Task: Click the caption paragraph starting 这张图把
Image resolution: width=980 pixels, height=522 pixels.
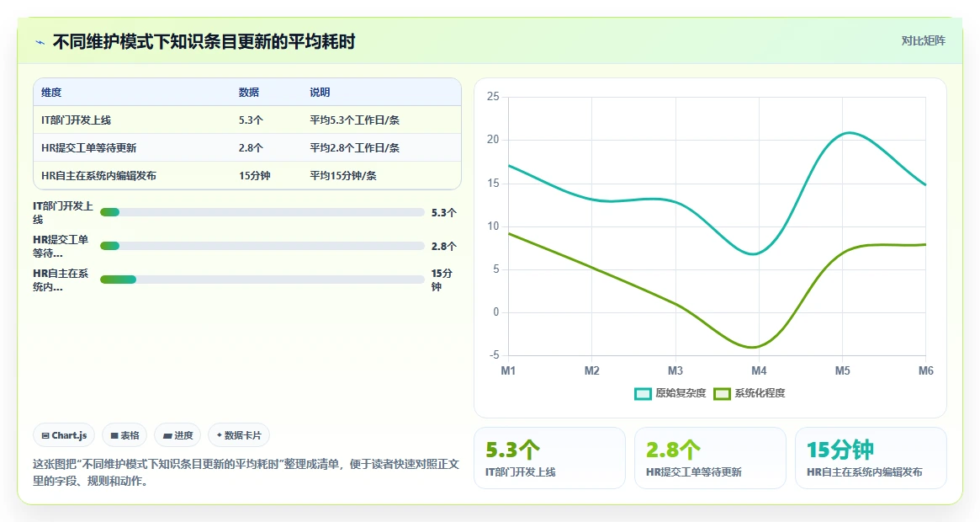Action: point(246,472)
